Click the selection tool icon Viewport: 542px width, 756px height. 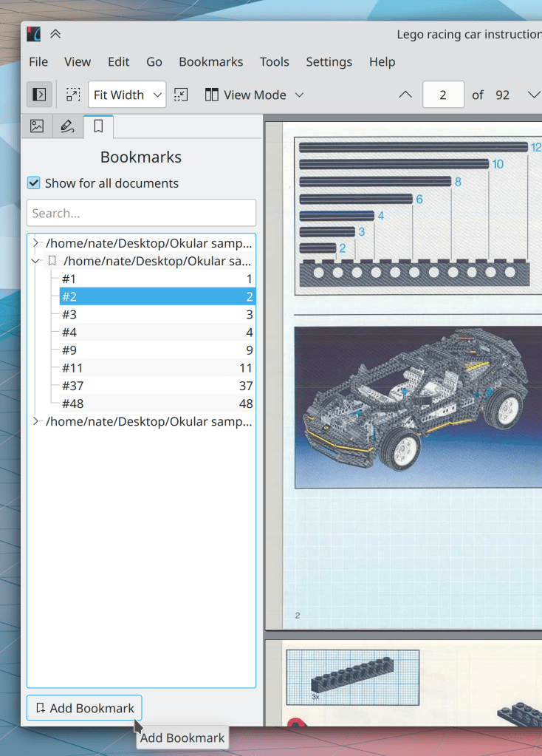coord(73,95)
